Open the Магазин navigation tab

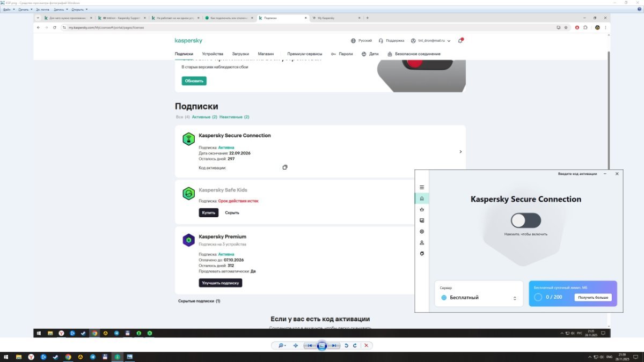266,54
